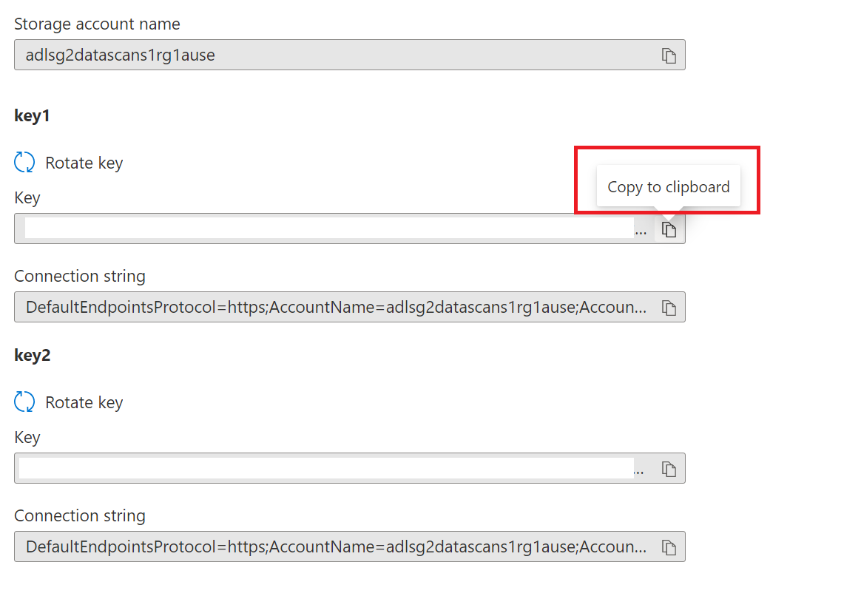
Task: Copy the key1 connection string
Action: coord(669,307)
